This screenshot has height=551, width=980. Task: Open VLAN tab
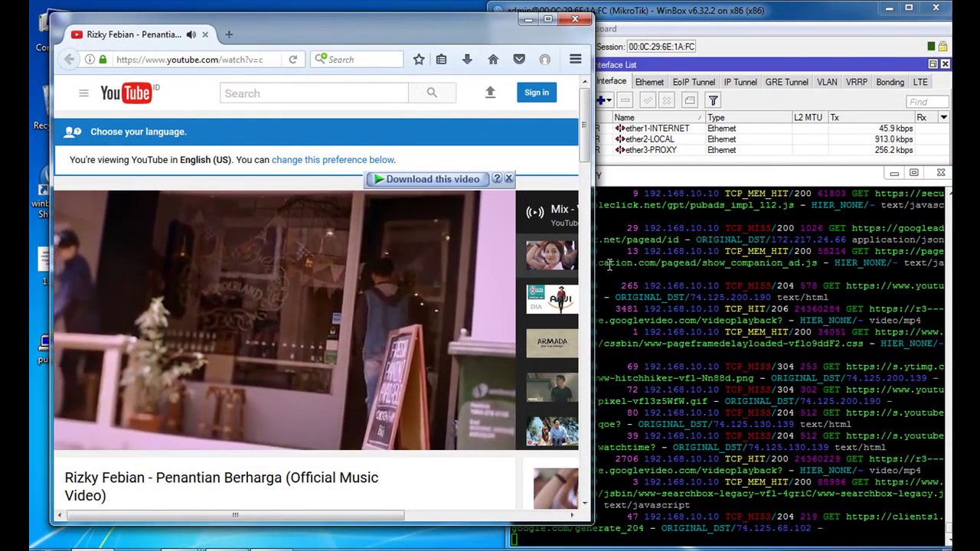click(x=827, y=82)
